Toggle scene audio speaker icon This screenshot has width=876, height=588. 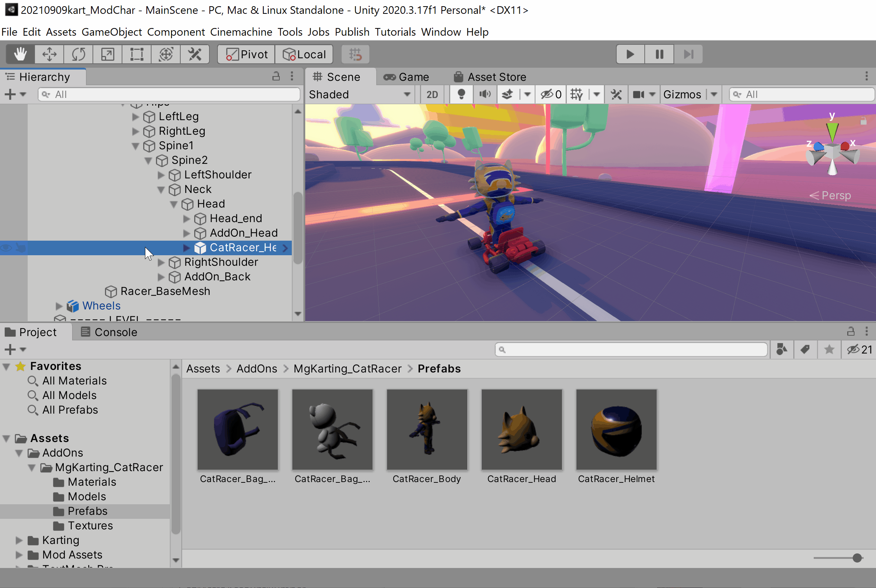pos(484,95)
